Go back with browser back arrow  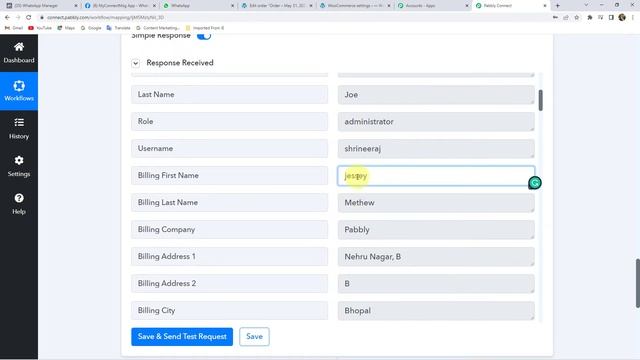pos(7,18)
